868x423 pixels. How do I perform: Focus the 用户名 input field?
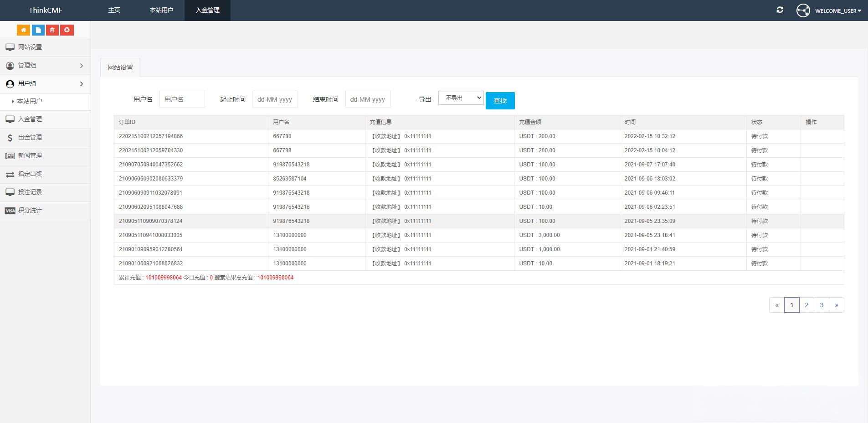click(182, 99)
